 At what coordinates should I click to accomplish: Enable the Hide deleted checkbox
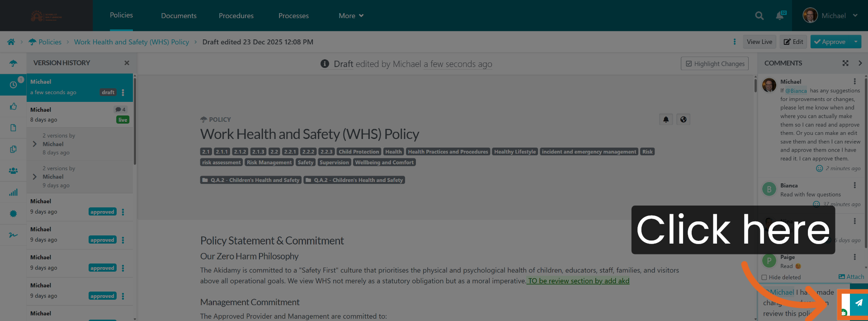(764, 277)
